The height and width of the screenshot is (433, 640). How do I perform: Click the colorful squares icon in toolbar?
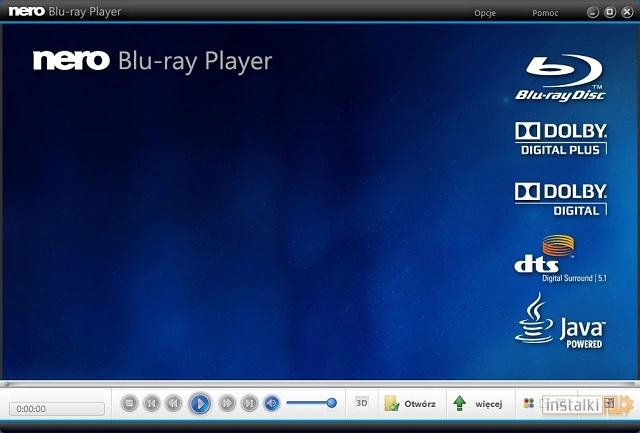528,404
